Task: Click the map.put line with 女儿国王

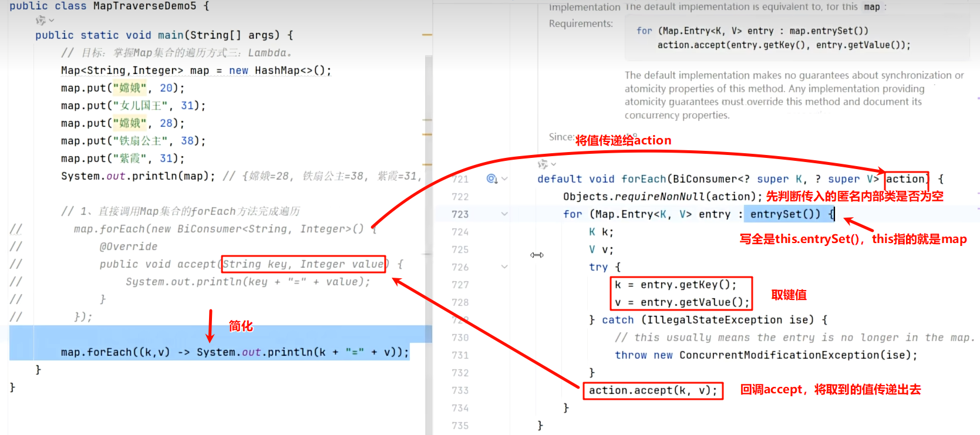Action: [133, 106]
